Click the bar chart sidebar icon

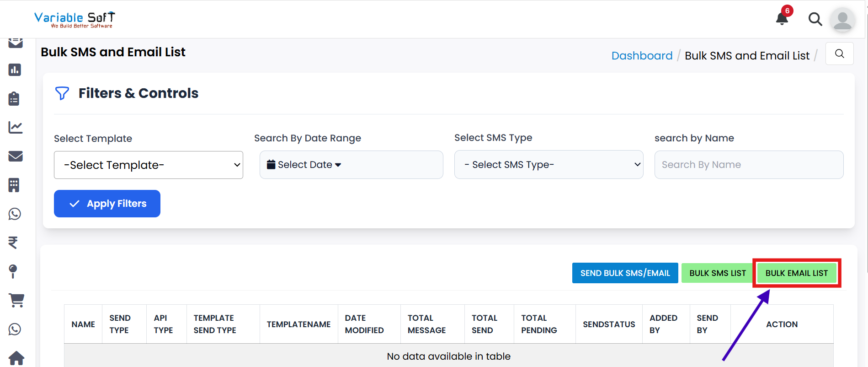[15, 70]
